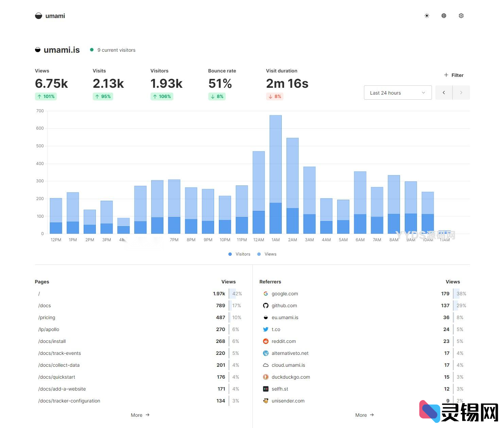Click the github.com referrer icon
Image resolution: width=504 pixels, height=428 pixels.
266,306
